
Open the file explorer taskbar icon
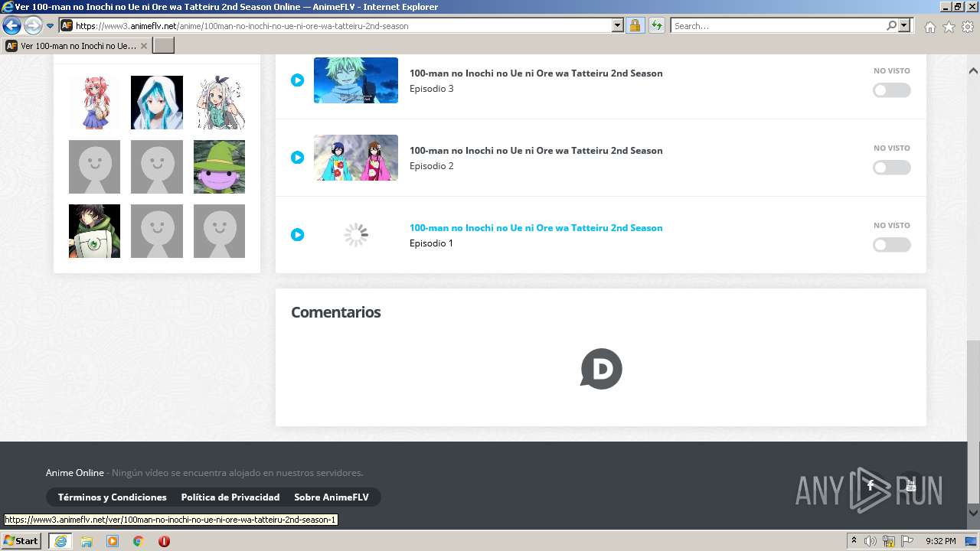(x=87, y=541)
